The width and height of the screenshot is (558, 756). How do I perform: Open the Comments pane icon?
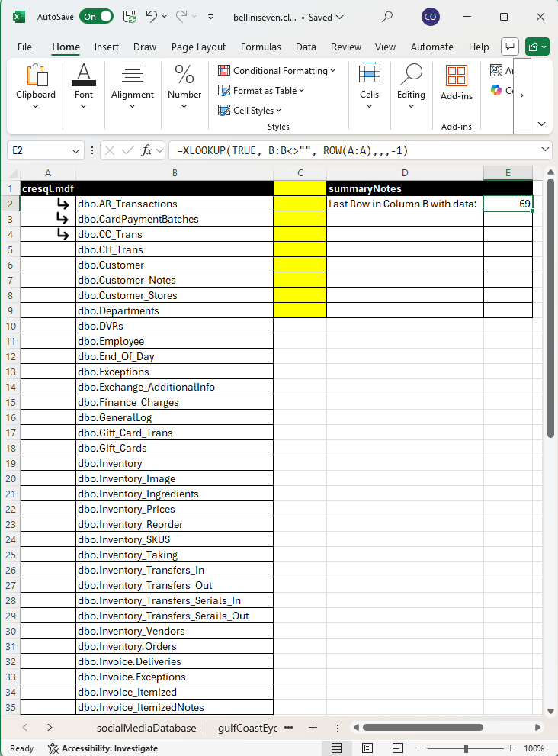[510, 47]
